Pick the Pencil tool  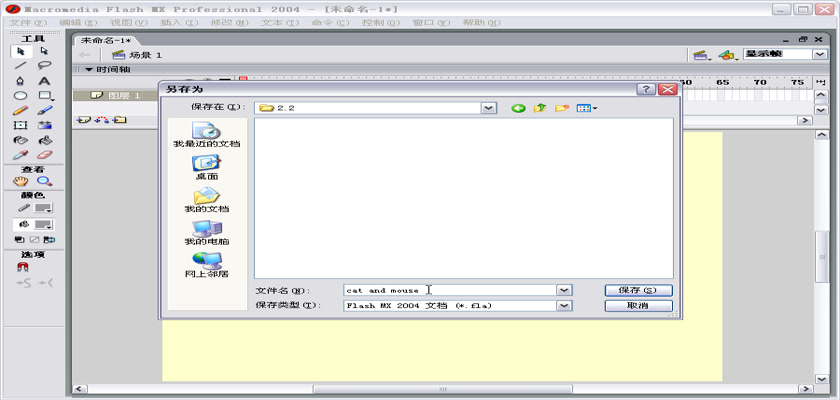pyautogui.click(x=21, y=111)
